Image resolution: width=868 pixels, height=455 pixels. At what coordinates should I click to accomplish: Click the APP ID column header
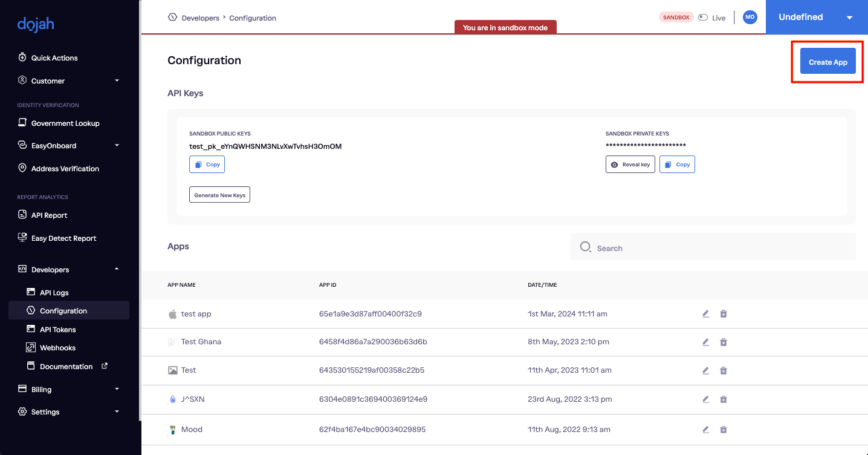click(x=328, y=285)
